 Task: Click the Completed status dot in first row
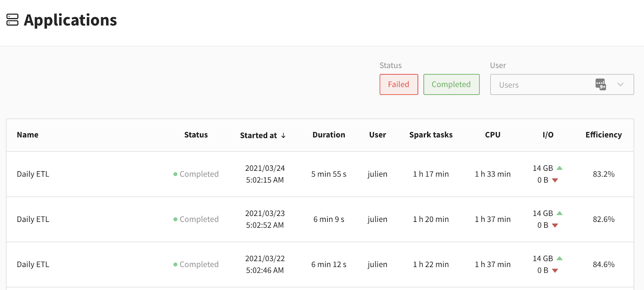pos(175,174)
